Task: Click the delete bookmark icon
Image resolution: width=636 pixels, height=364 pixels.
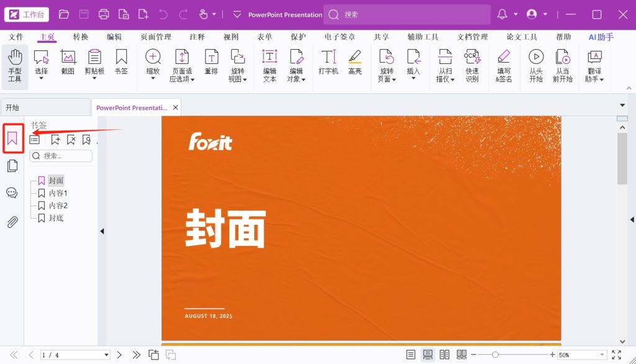Action: coord(71,140)
